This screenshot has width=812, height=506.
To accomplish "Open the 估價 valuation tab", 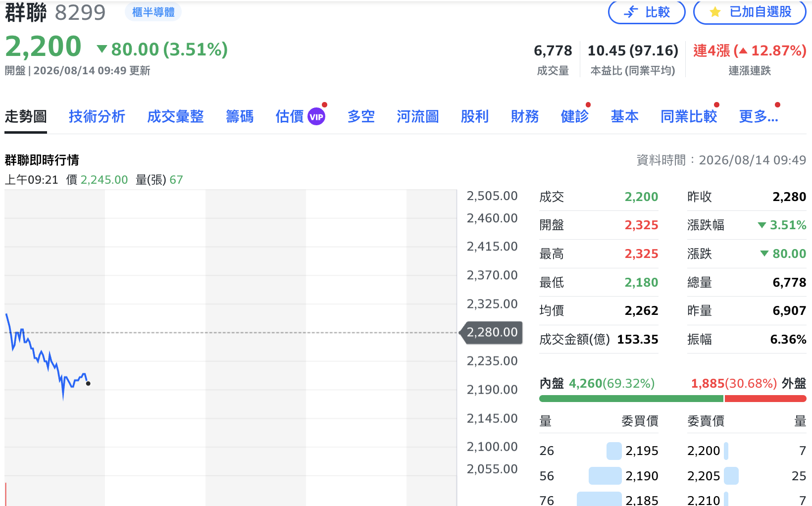I will (290, 117).
